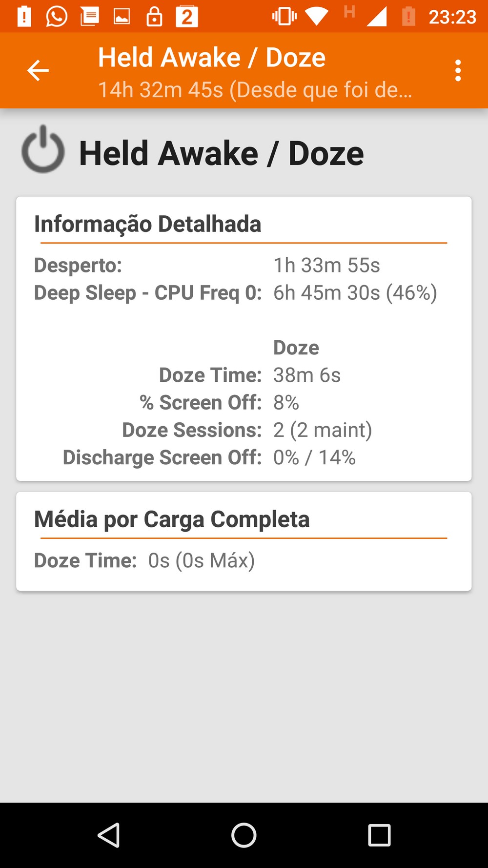Tap the back arrow in toolbar
This screenshot has height=868, width=488.
pos(38,70)
